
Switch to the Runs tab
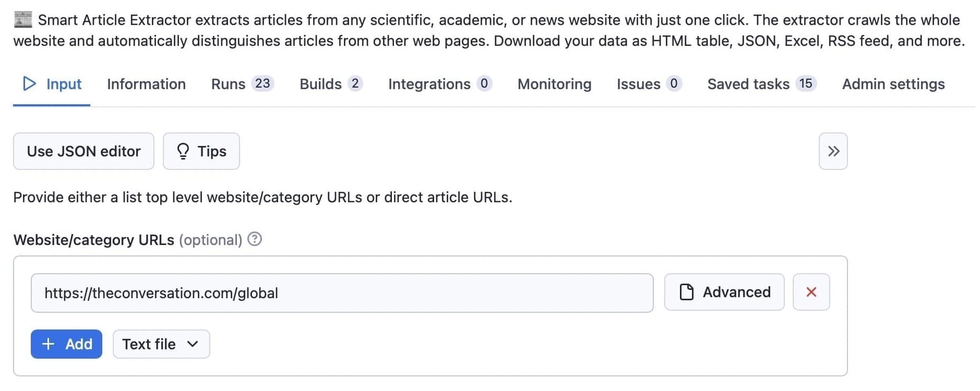[x=229, y=83]
